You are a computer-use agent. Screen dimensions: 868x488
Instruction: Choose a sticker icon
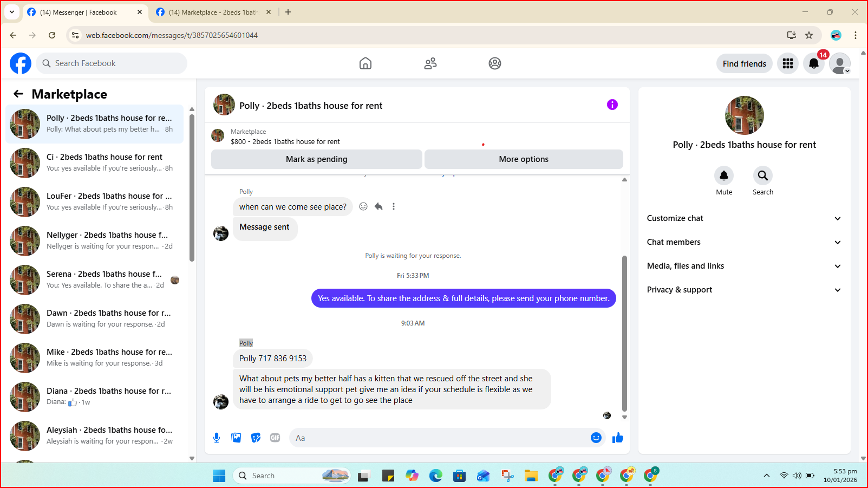pyautogui.click(x=256, y=438)
